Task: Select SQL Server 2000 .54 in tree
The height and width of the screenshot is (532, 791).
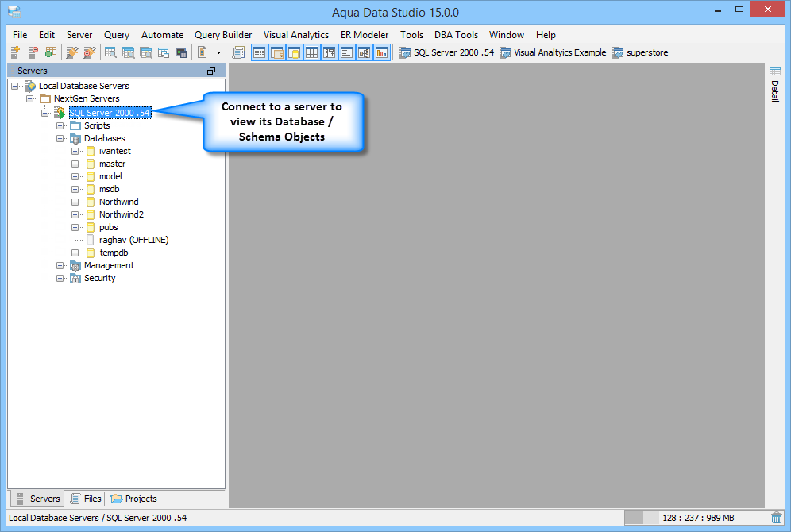Action: [110, 113]
